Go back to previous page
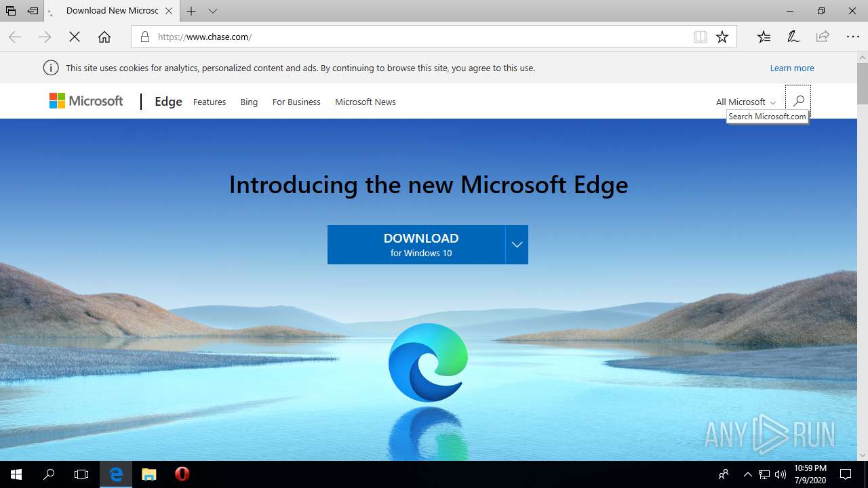868x488 pixels. coord(15,37)
